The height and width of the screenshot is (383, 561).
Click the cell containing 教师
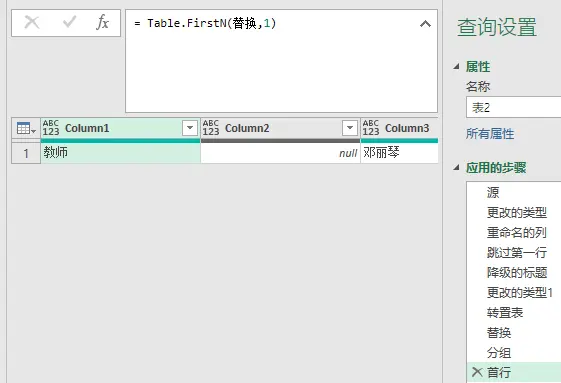[x=121, y=153]
